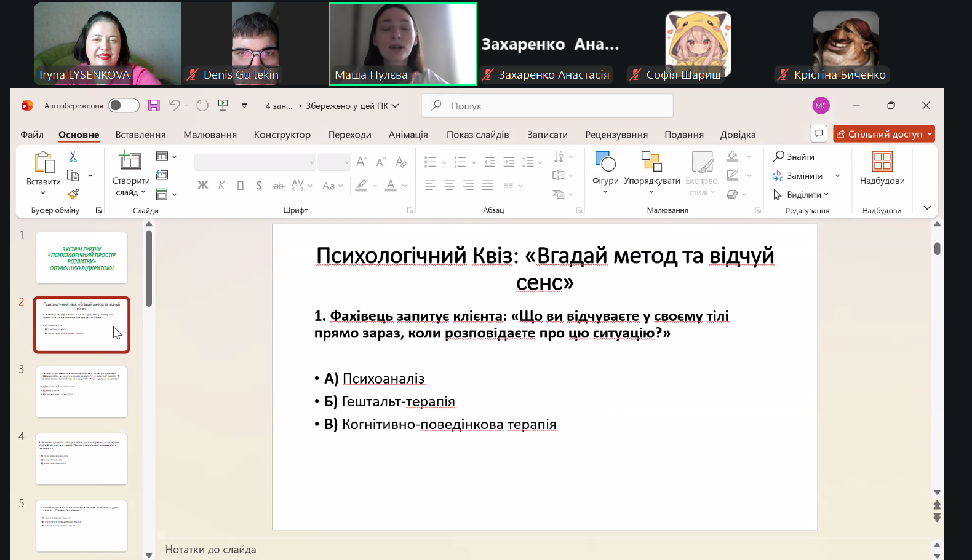Screen dimensions: 972x560
Task: Open the Вставлення ribbon tab
Action: coord(140,135)
